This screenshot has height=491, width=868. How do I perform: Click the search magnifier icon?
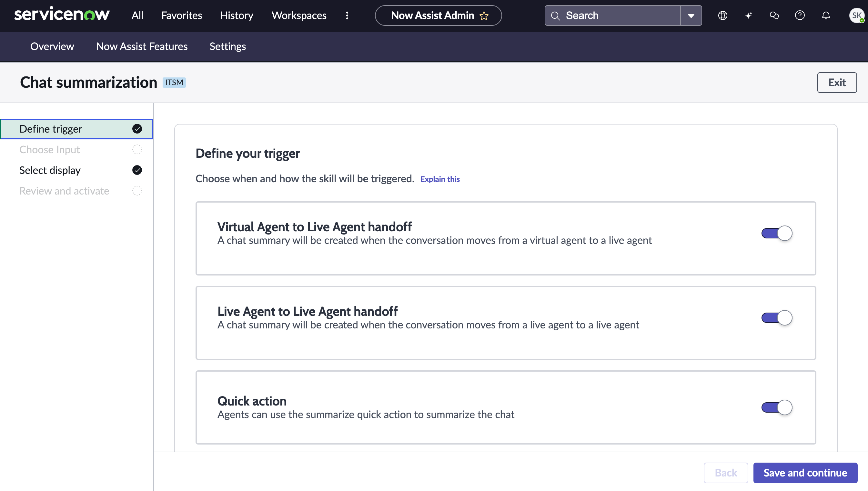(555, 15)
